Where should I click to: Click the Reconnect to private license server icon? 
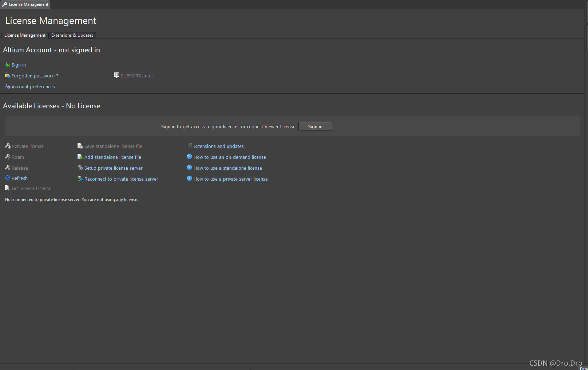[80, 178]
